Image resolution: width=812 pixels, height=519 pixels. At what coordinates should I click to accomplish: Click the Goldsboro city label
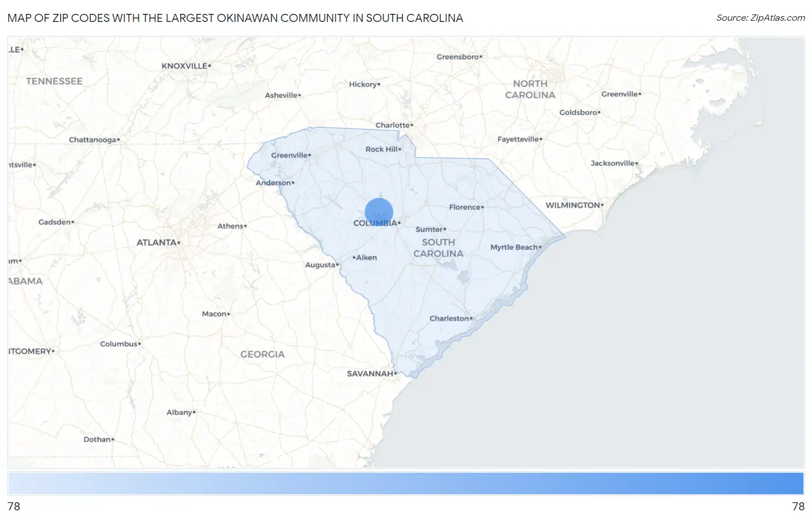[578, 113]
